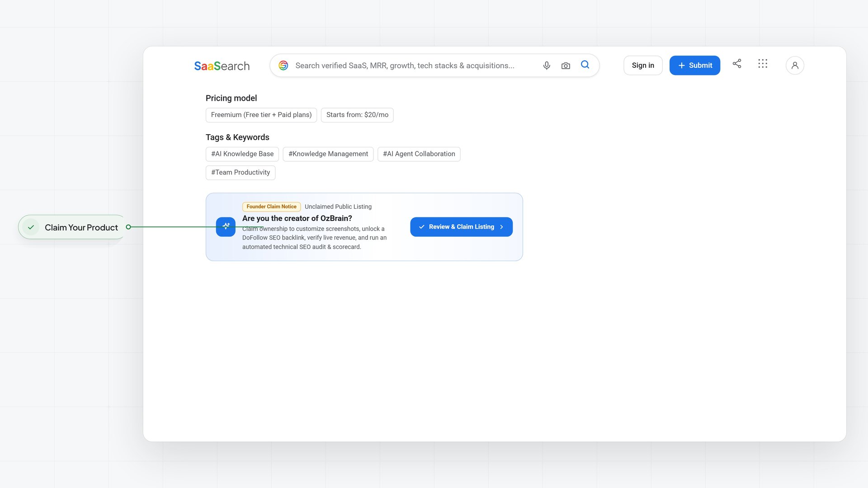Select the Freemium (Free tier + Paid plans) chip
This screenshot has height=488, width=868.
[x=261, y=115]
